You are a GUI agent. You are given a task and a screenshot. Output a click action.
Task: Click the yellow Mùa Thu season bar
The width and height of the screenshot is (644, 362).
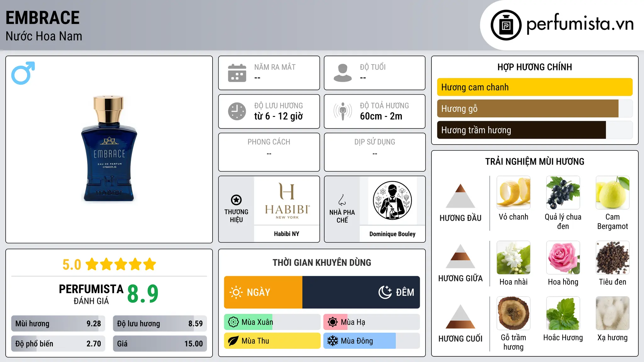coord(272,341)
